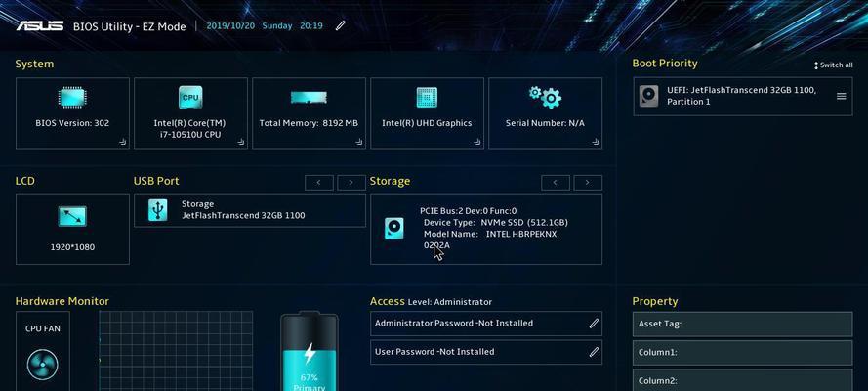Image resolution: width=868 pixels, height=391 pixels.
Task: Click the Serial Number gears icon
Action: [x=545, y=97]
